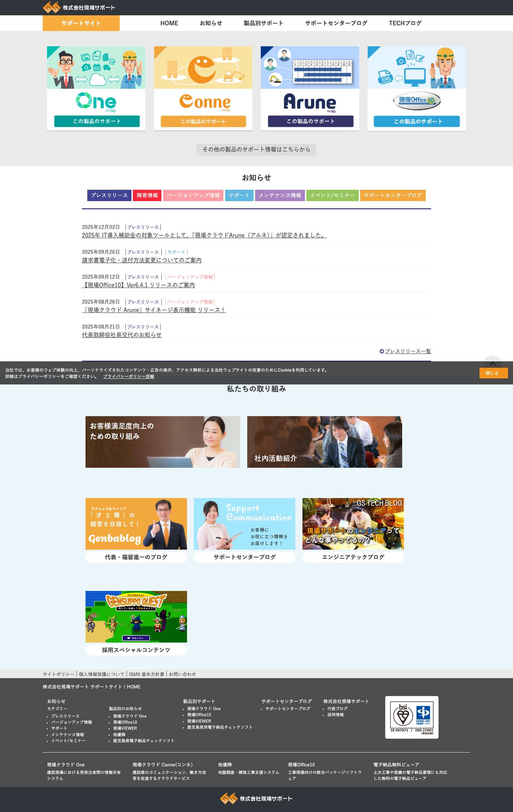
Task: Open 製品別サポート in the top menu
Action: click(264, 23)
